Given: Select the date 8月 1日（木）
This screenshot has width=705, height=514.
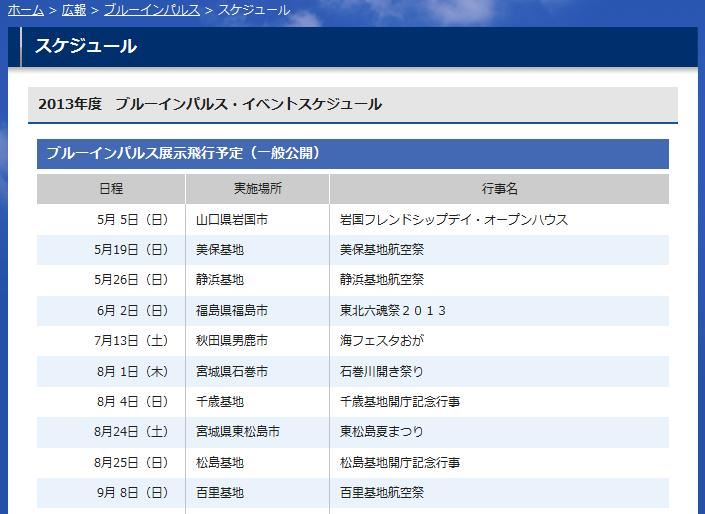Looking at the screenshot, I should 134,371.
